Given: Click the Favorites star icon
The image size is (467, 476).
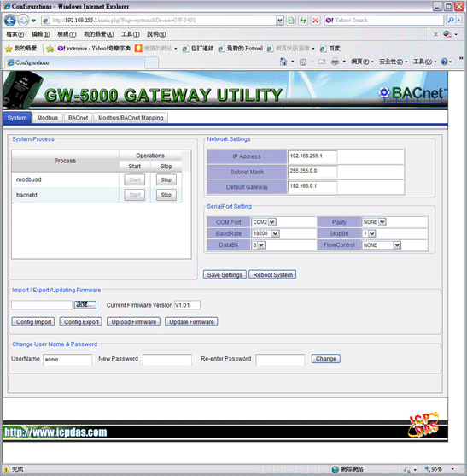Looking at the screenshot, I should click(9, 49).
